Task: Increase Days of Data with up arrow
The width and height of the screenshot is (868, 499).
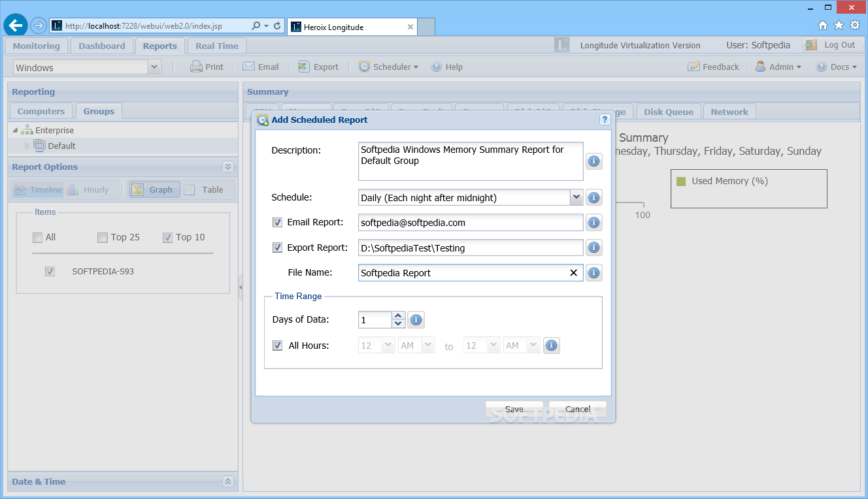Action: pyautogui.click(x=398, y=316)
